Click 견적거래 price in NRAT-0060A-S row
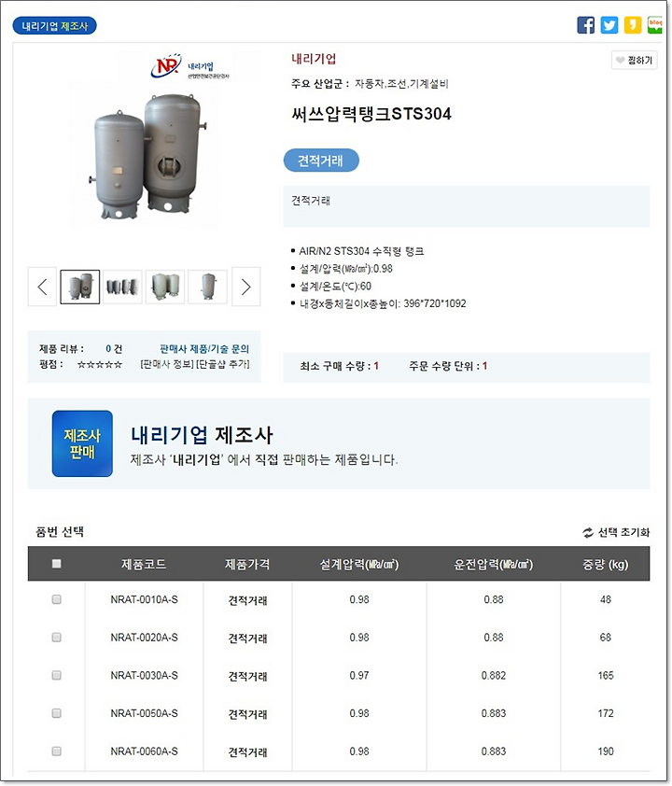Viewport: 672px width, 786px height. pyautogui.click(x=247, y=751)
